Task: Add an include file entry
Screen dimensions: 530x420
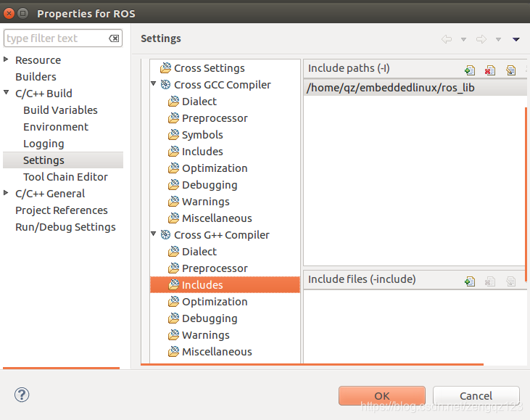Action: 470,281
